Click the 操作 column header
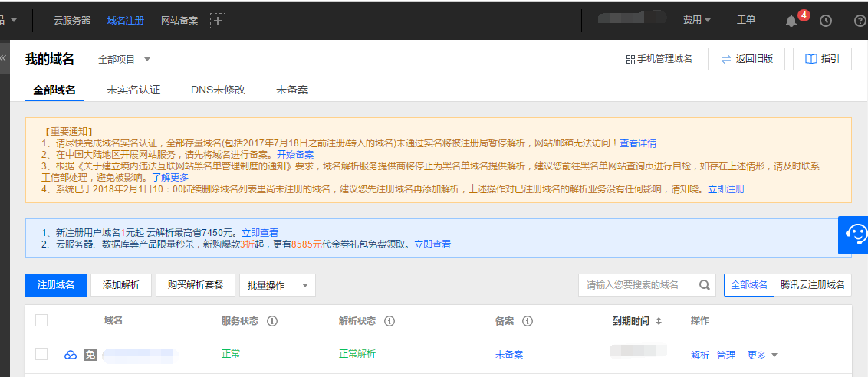 (x=700, y=320)
